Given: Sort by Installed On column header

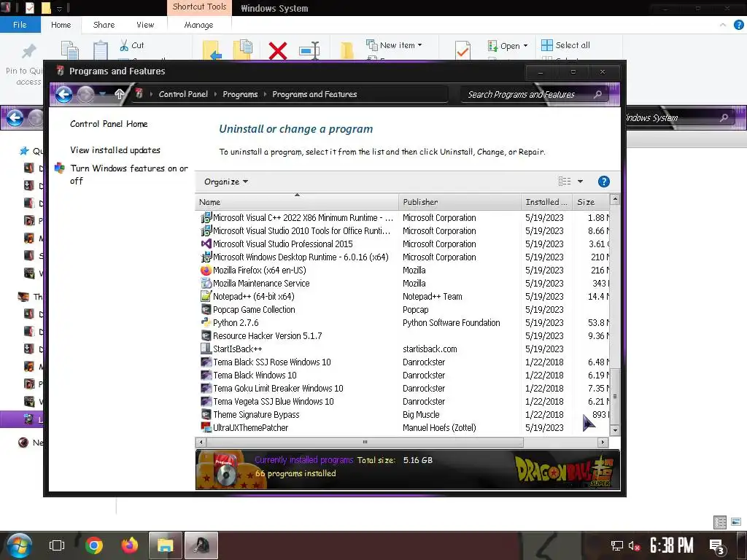Looking at the screenshot, I should click(x=547, y=202).
